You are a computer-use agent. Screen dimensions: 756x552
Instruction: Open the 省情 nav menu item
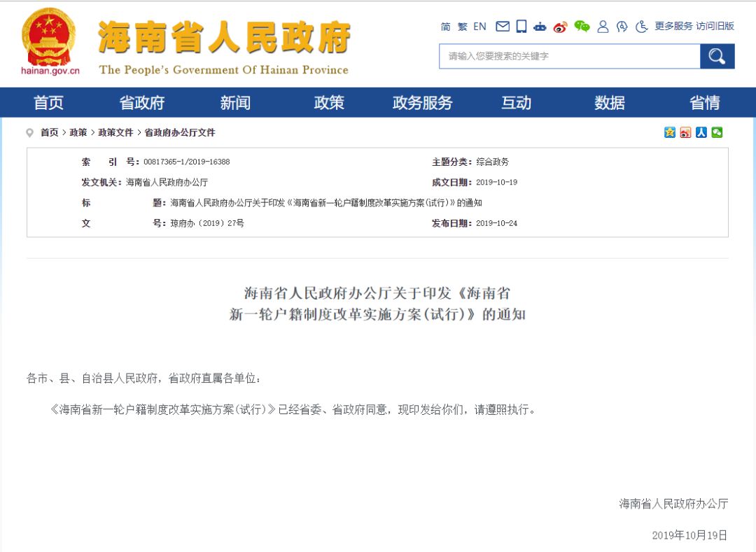pyautogui.click(x=704, y=103)
